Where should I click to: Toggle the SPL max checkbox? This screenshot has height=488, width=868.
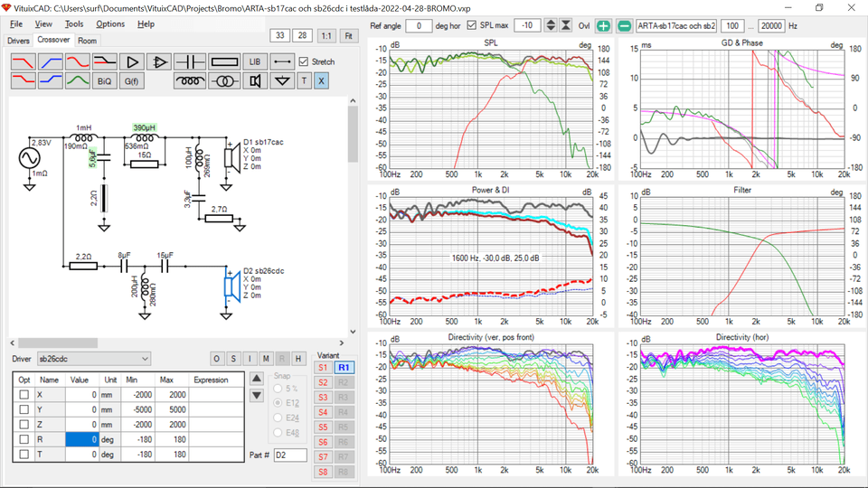click(472, 25)
